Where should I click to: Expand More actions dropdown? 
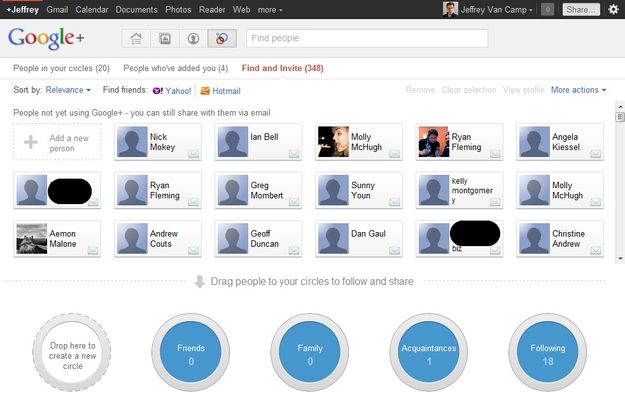(x=578, y=90)
